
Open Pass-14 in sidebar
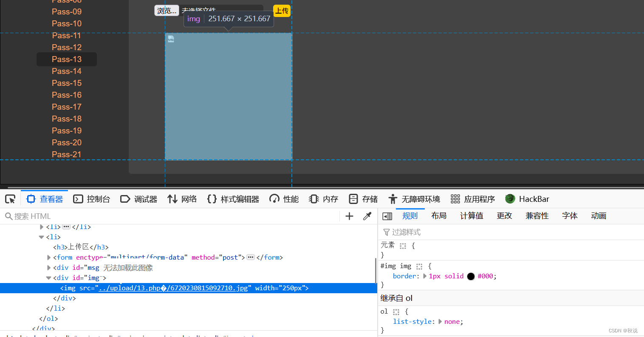click(67, 71)
